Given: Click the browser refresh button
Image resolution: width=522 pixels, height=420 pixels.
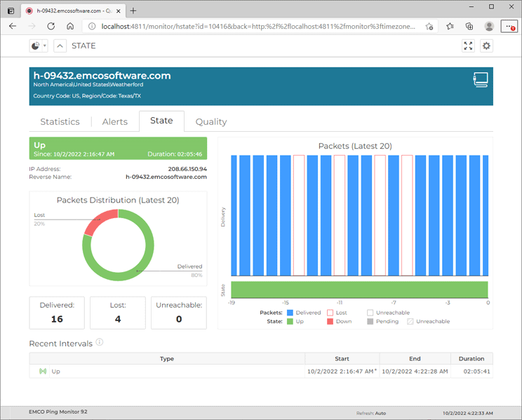Looking at the screenshot, I should (51, 26).
